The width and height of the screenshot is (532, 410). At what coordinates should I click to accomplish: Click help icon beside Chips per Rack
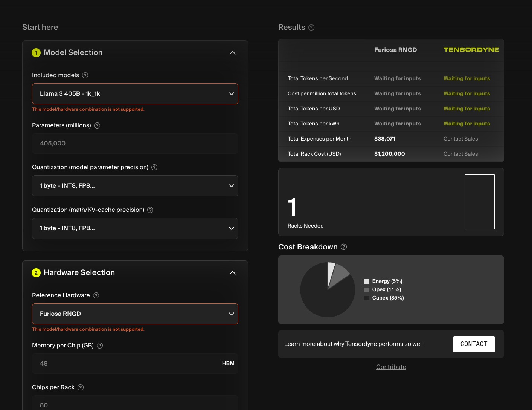point(81,387)
